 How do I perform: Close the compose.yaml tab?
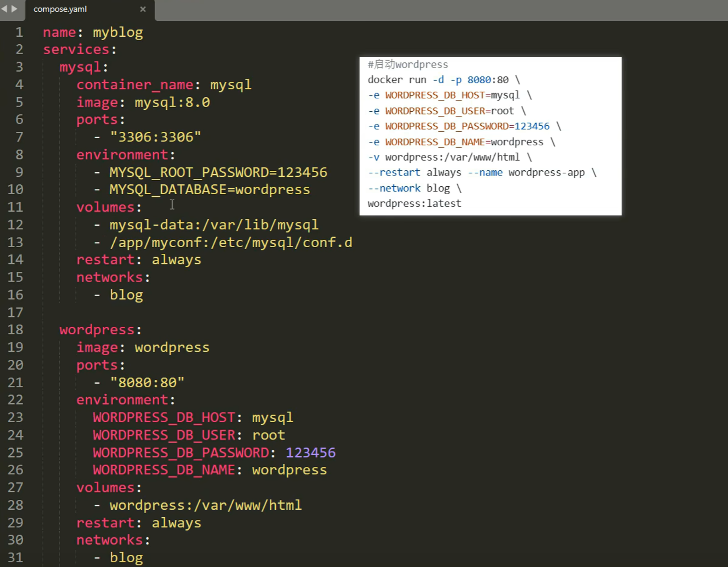coord(143,9)
